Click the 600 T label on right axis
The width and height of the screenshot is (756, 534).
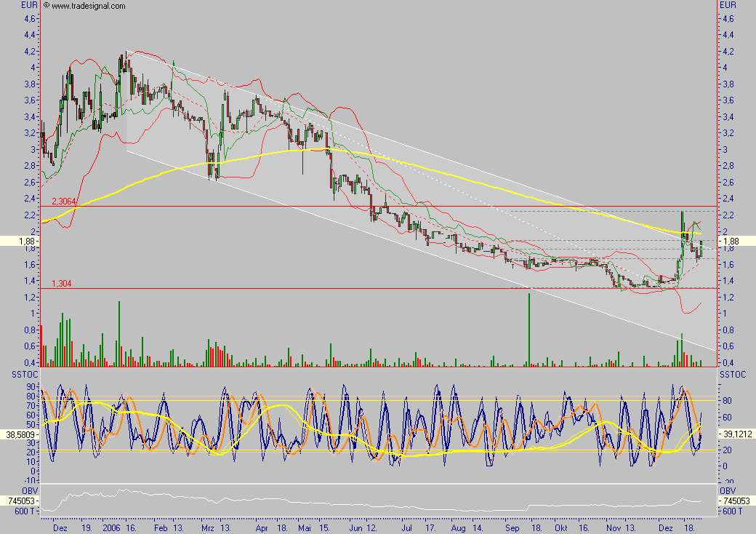point(733,511)
